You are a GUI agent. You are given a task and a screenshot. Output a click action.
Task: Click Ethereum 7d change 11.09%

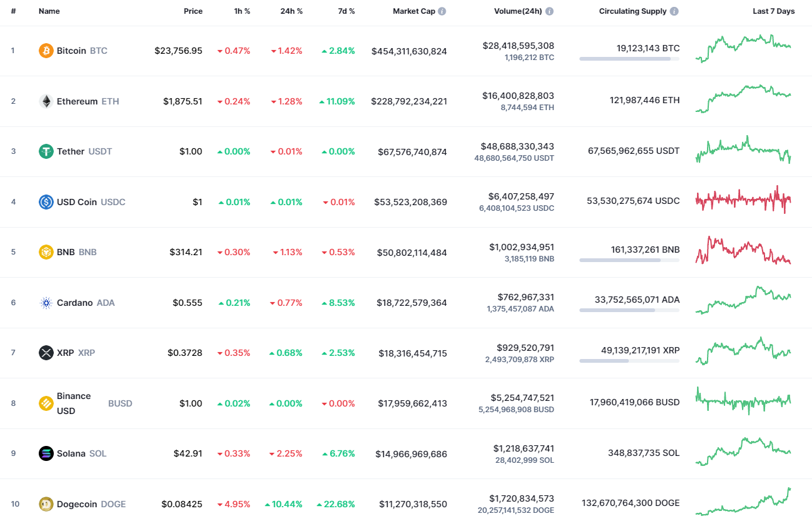click(337, 101)
